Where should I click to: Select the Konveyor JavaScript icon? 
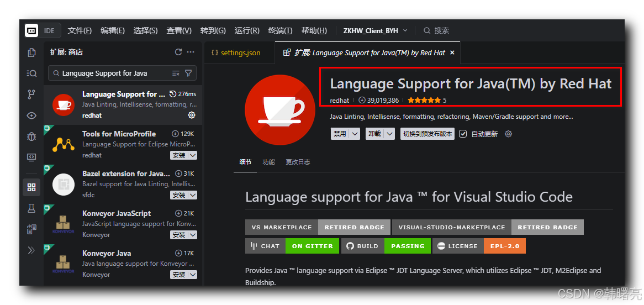point(64,224)
